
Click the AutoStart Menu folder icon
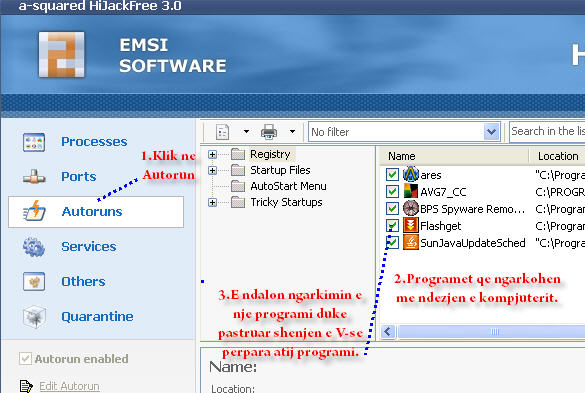pos(238,186)
